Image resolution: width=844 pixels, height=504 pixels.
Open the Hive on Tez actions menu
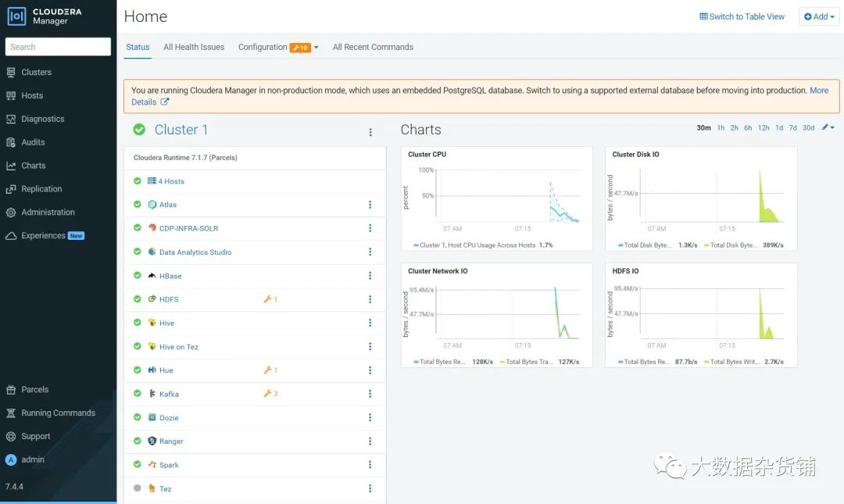coord(370,347)
